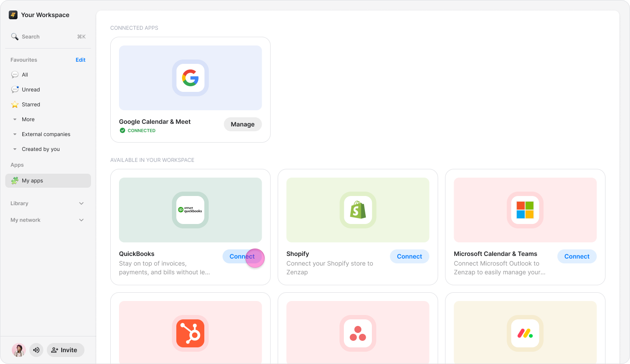This screenshot has height=364, width=630.
Task: Expand My network dropdown chevron
Action: [x=81, y=220]
